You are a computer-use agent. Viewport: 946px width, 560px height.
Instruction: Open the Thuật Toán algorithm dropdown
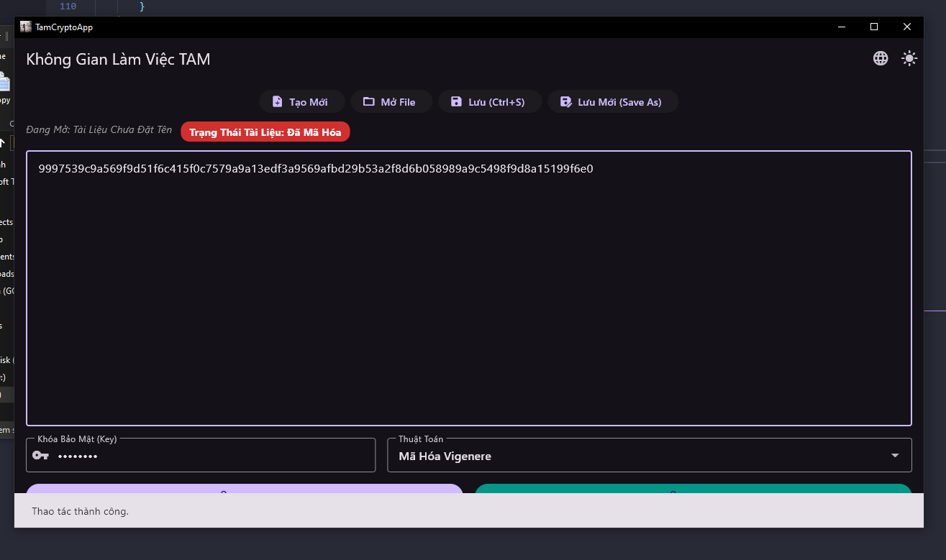[650, 456]
